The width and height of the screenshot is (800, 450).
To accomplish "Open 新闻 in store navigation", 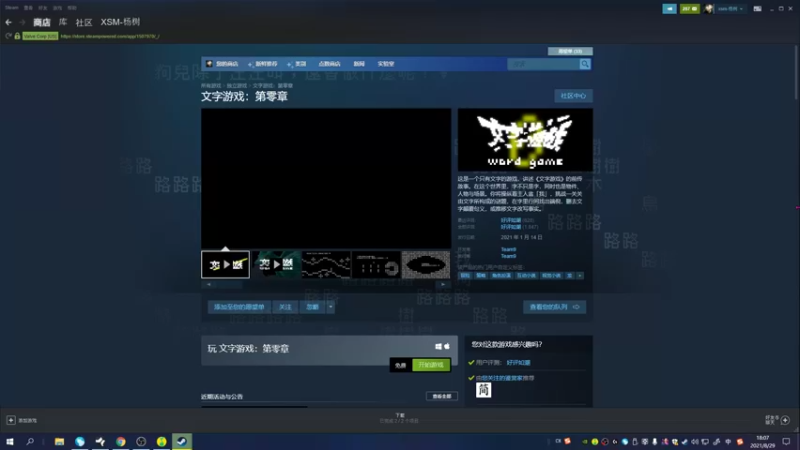I will pyautogui.click(x=359, y=64).
